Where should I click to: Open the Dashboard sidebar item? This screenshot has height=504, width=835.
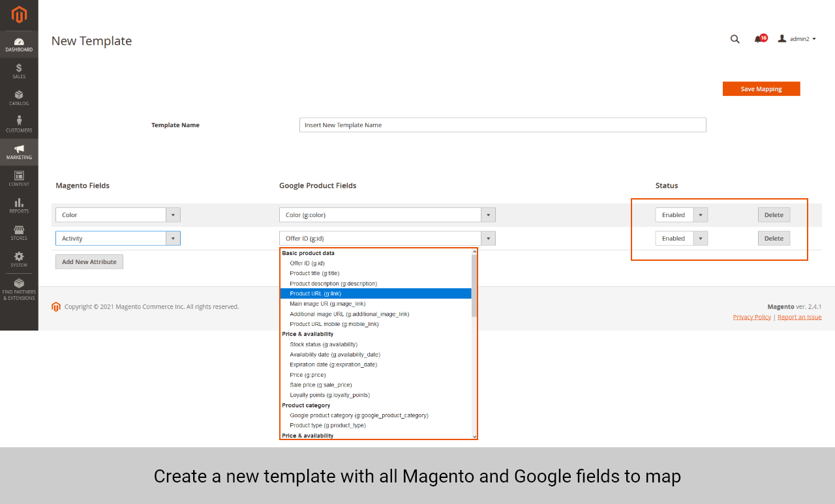19,45
